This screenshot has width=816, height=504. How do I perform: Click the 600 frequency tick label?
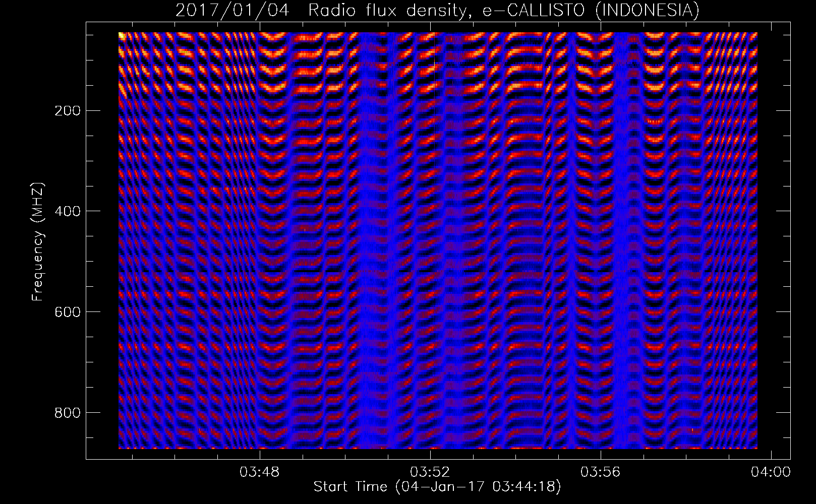point(68,312)
